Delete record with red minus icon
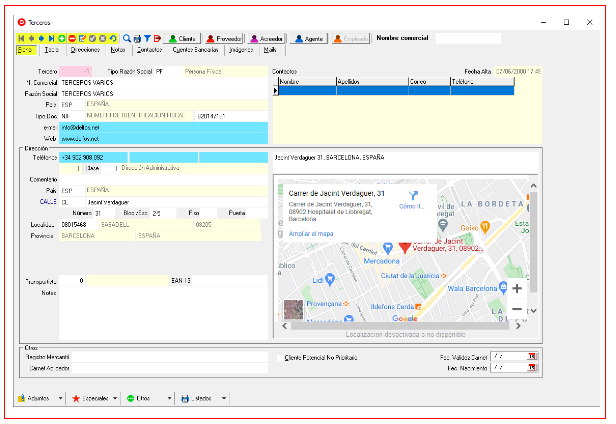 (x=72, y=38)
